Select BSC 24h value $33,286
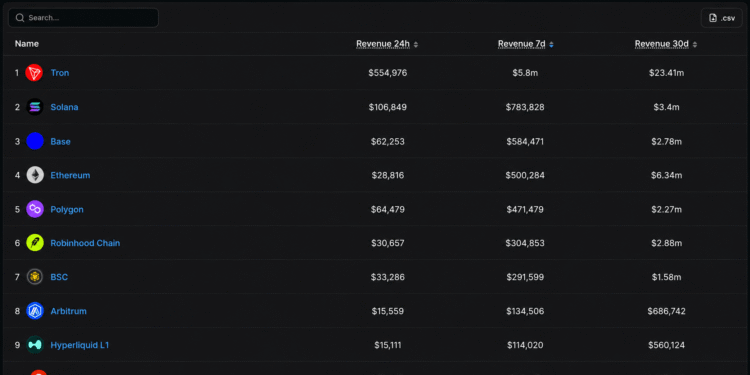This screenshot has width=750, height=375. (388, 277)
